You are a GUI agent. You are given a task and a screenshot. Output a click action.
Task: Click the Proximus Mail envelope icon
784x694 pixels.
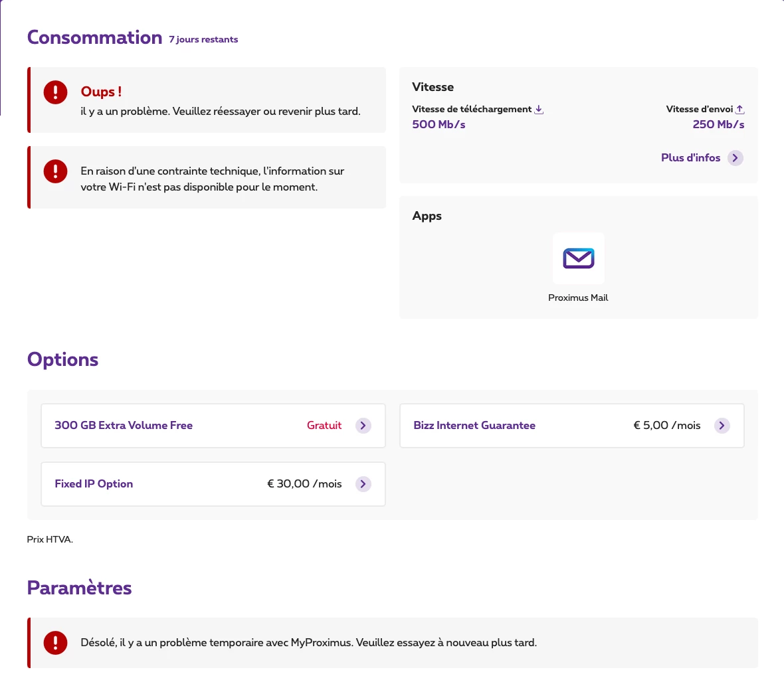click(578, 258)
